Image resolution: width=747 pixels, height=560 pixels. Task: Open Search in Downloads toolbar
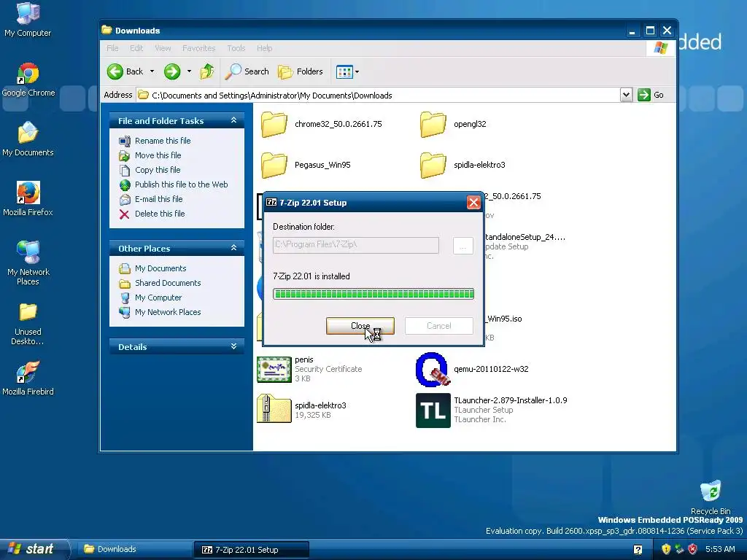[247, 71]
